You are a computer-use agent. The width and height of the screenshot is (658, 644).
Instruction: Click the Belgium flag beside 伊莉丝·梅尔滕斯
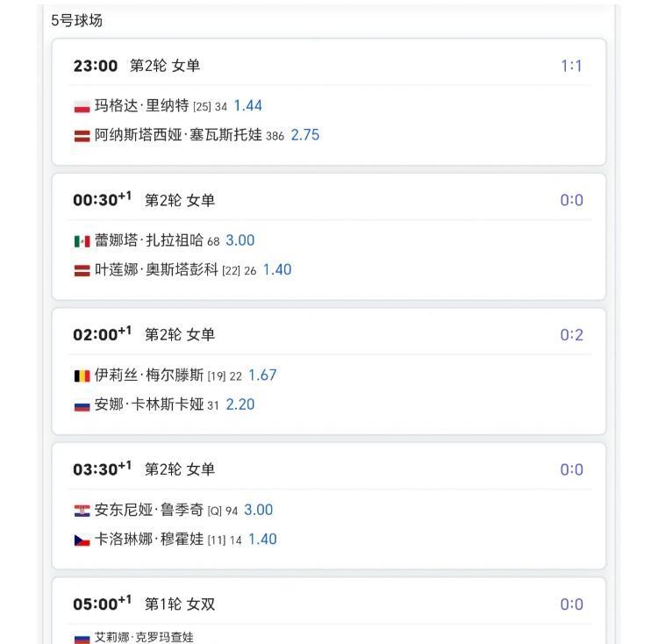[82, 376]
